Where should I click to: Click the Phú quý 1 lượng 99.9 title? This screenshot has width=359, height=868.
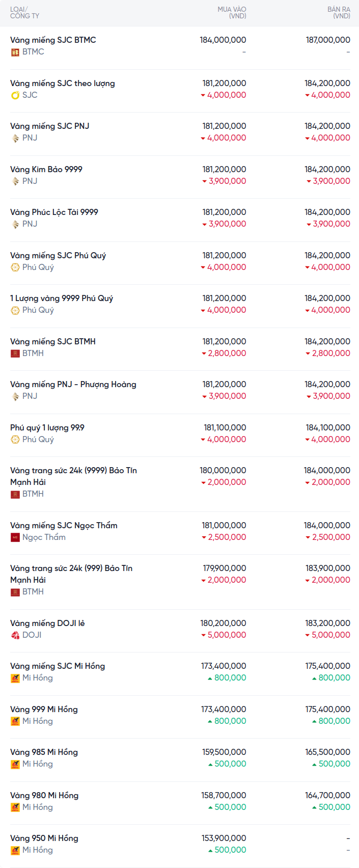(47, 427)
